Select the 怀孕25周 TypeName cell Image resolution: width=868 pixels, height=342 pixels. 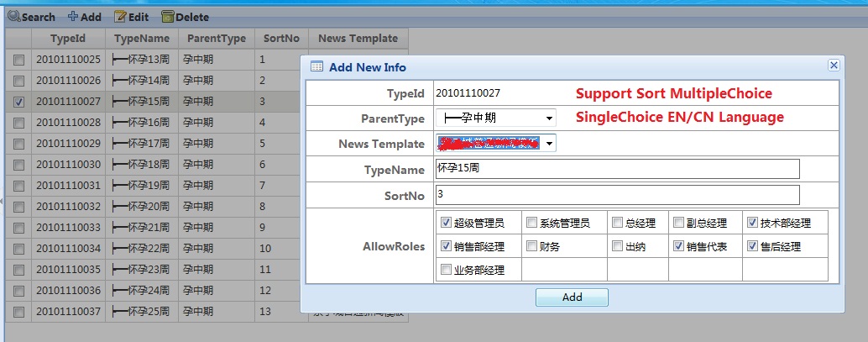pos(142,312)
